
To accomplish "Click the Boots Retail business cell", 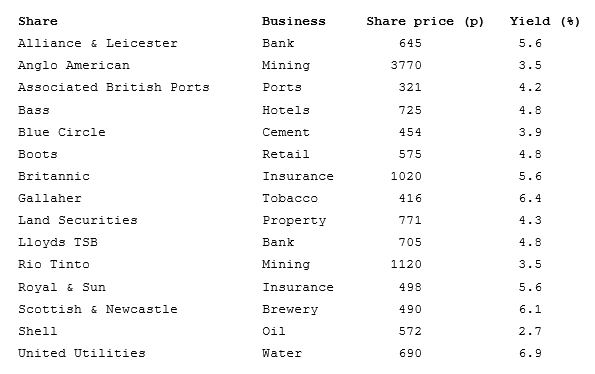I will click(x=286, y=154).
